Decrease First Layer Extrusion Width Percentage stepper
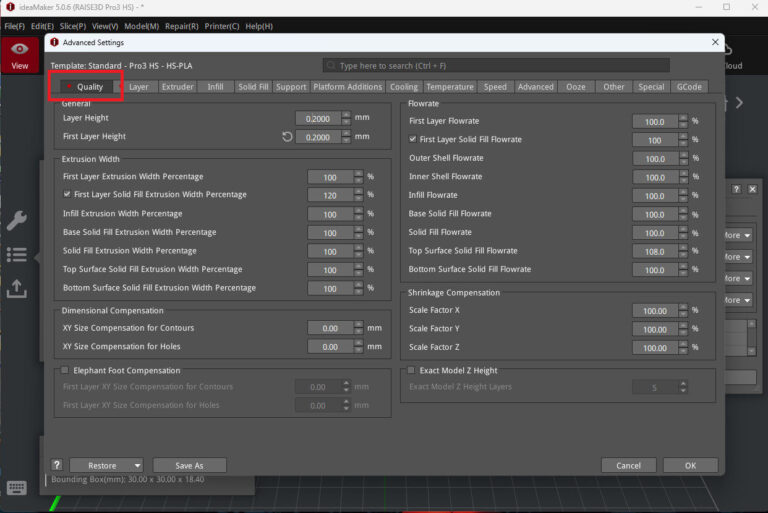 click(x=359, y=180)
